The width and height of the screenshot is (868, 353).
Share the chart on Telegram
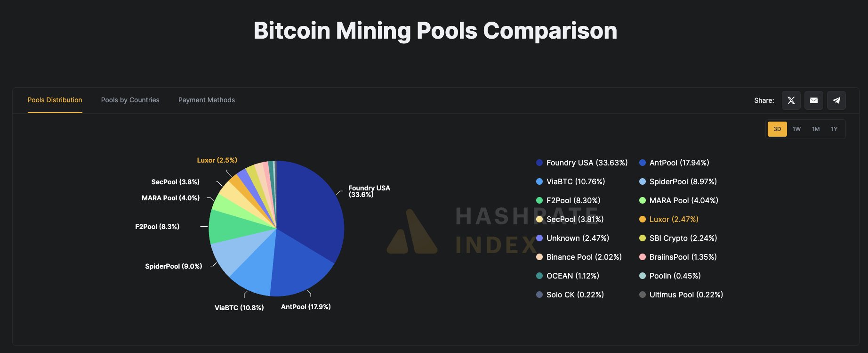(836, 100)
